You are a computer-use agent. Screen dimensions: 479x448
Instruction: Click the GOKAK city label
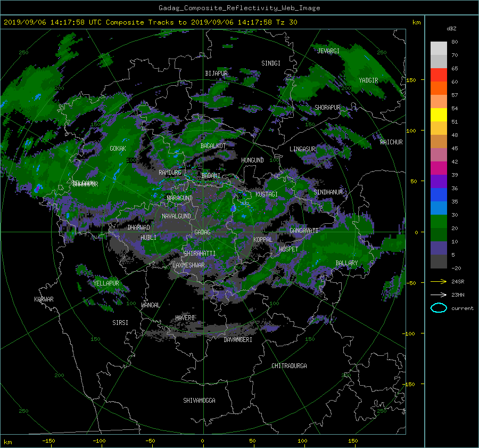click(x=118, y=149)
